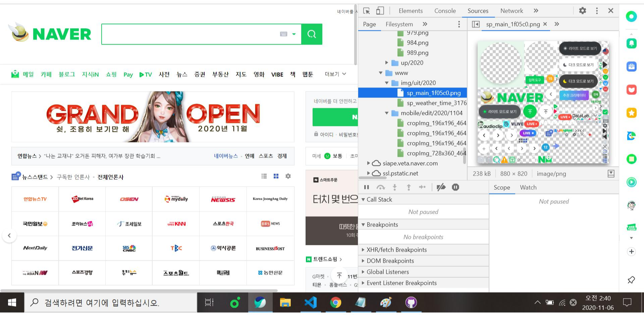The height and width of the screenshot is (315, 644).
Task: Toggle the hide navigator pane icon
Action: click(476, 24)
